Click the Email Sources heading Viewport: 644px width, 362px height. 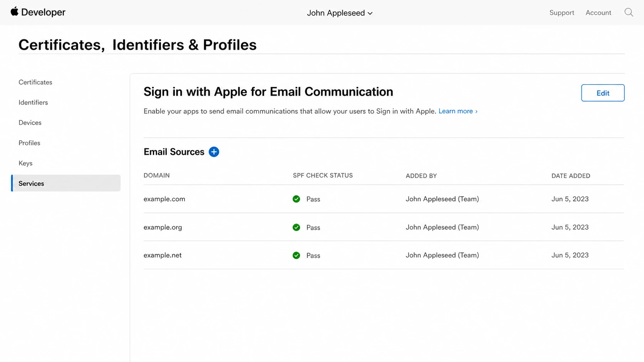pos(174,152)
